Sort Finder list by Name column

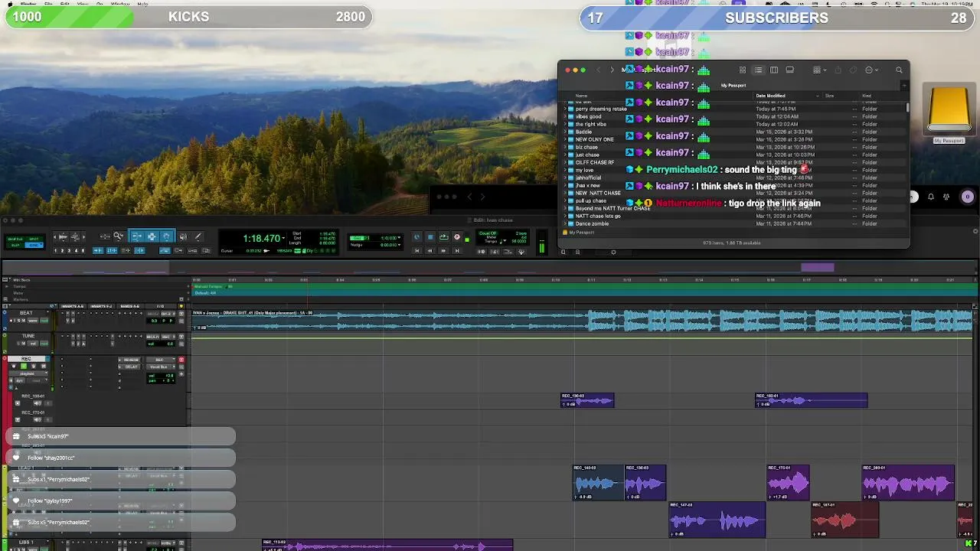click(581, 96)
